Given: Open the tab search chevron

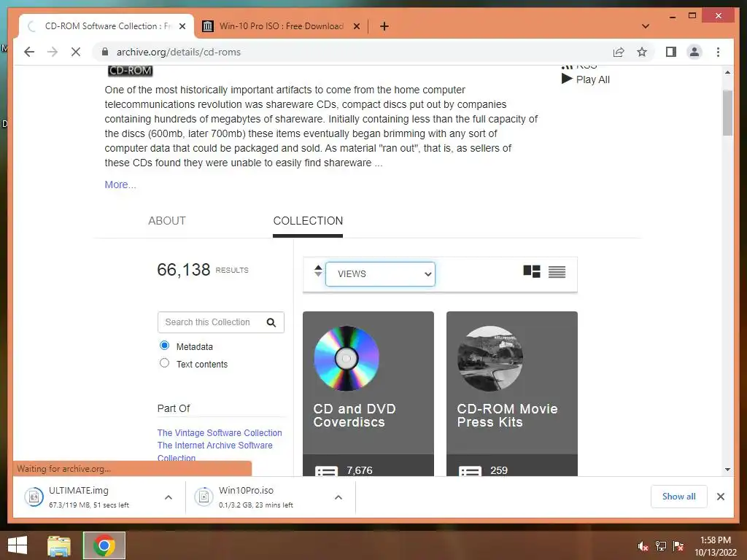Looking at the screenshot, I should tap(646, 26).
